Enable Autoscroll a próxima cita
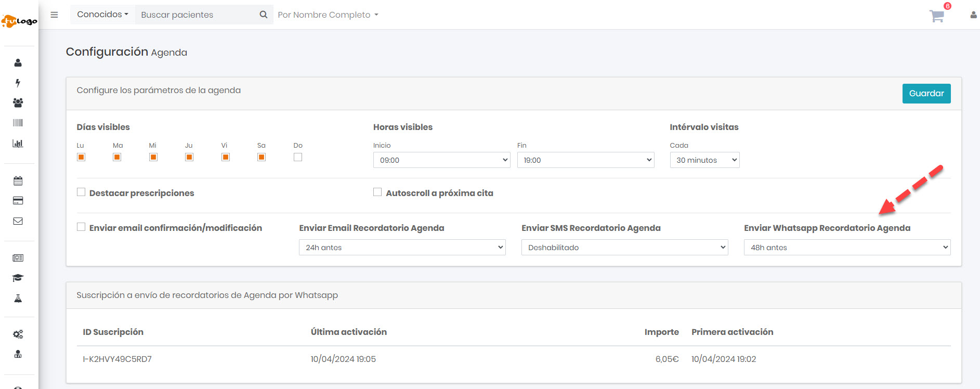This screenshot has width=980, height=389. point(377,192)
